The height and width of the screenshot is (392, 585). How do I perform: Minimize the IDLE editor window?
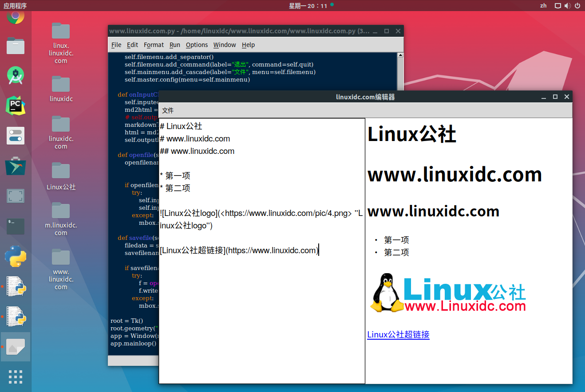click(375, 31)
